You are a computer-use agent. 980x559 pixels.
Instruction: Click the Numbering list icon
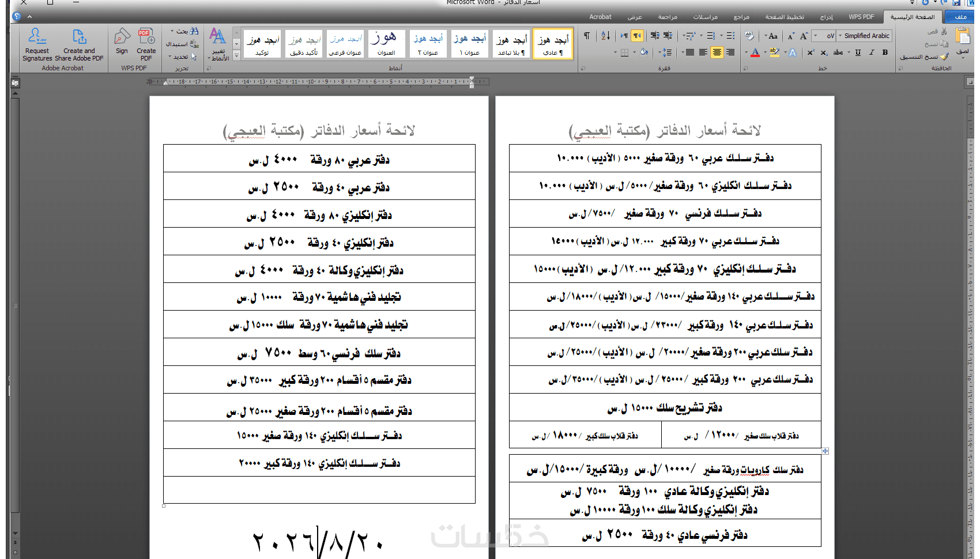pyautogui.click(x=711, y=36)
